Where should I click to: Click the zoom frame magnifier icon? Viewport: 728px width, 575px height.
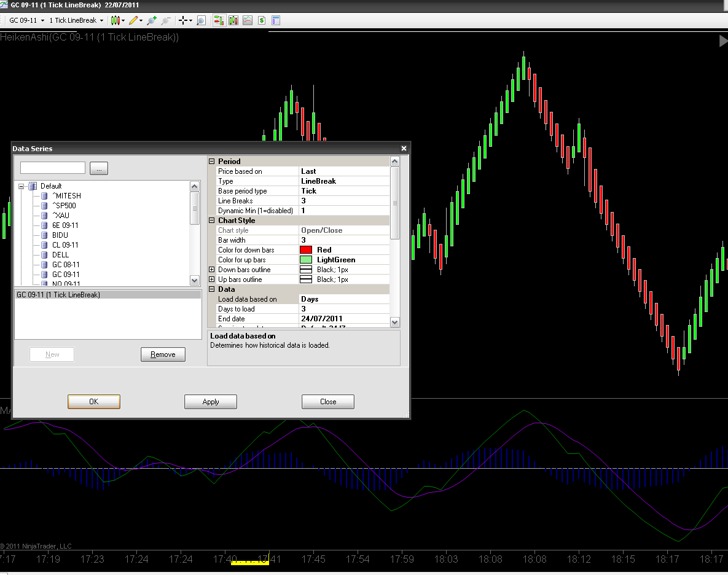pos(201,20)
